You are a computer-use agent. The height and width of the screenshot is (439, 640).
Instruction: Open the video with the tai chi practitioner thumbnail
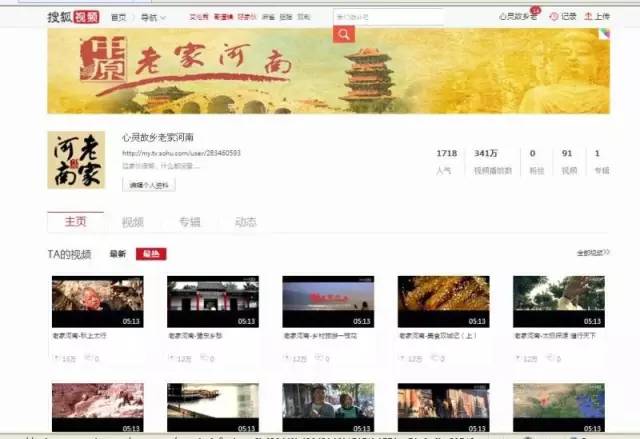click(559, 302)
